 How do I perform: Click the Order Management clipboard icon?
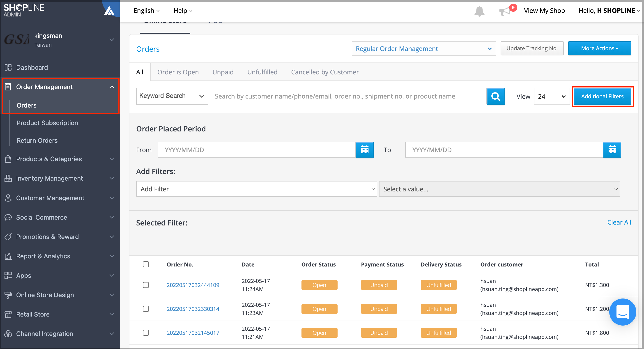8,87
